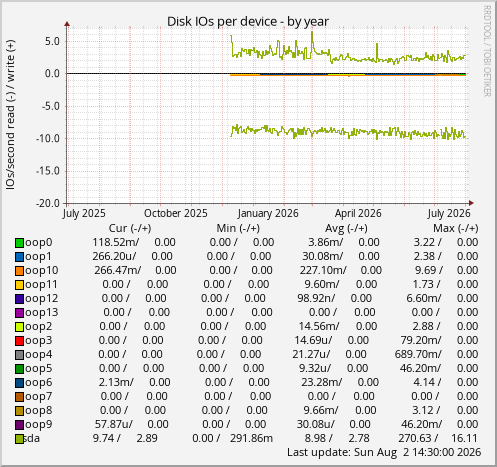Click loop2 average value '14.56m/'
Screen dimensions: 497x467
(319, 326)
